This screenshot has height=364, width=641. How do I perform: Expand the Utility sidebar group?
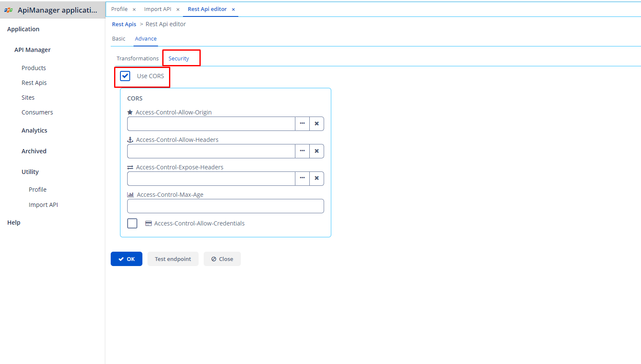(x=30, y=172)
